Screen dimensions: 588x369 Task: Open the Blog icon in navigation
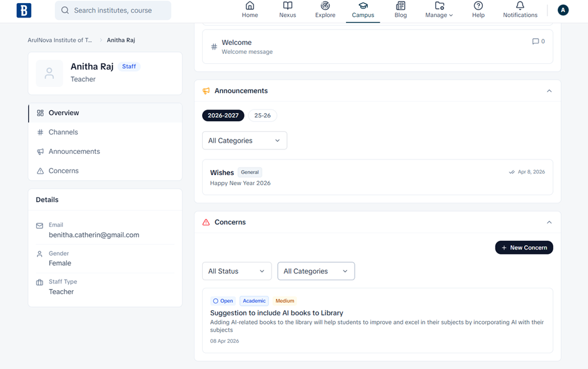tap(400, 6)
